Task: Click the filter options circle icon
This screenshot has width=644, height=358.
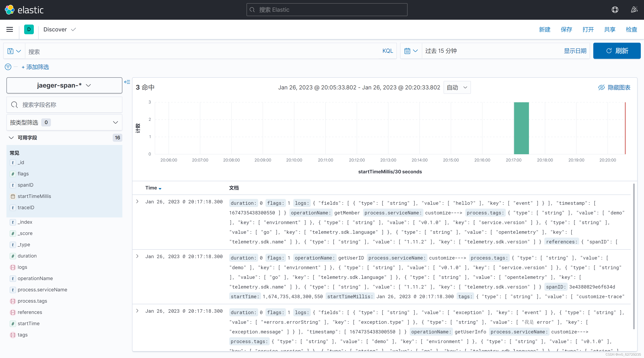Action: coord(8,67)
